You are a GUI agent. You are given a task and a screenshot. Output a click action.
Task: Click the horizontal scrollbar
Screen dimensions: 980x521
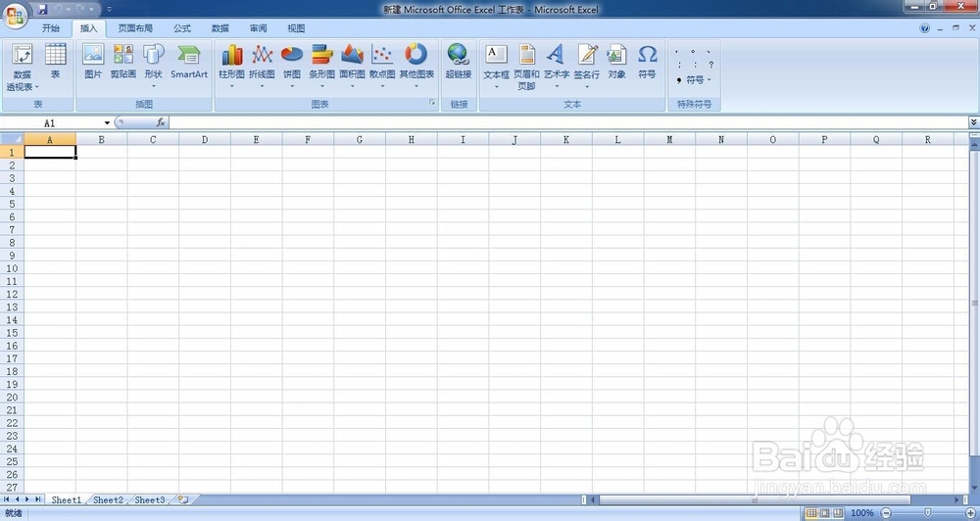click(x=754, y=499)
